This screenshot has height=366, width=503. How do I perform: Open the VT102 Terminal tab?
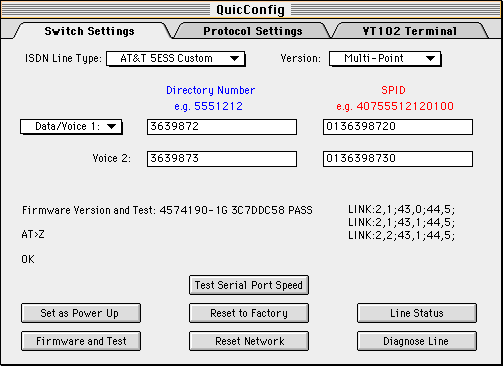point(409,31)
